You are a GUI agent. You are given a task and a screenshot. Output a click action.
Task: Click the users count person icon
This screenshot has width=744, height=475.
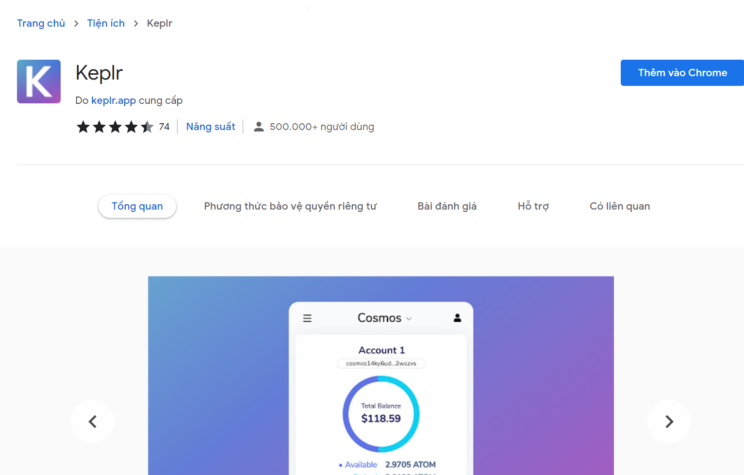(x=259, y=127)
